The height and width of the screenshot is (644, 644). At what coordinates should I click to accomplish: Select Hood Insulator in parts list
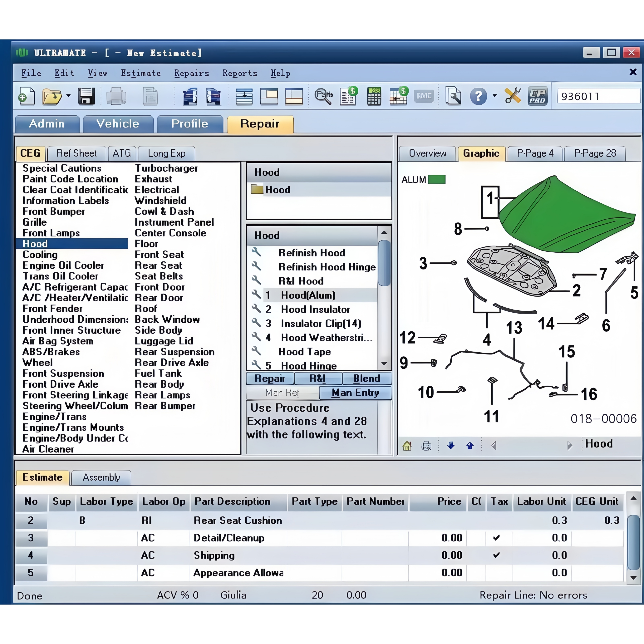pos(315,309)
